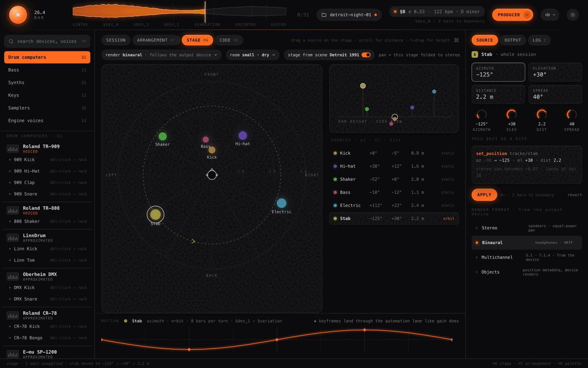Click the search magnifier icon
This screenshot has width=588, height=368.
[x=11, y=41]
